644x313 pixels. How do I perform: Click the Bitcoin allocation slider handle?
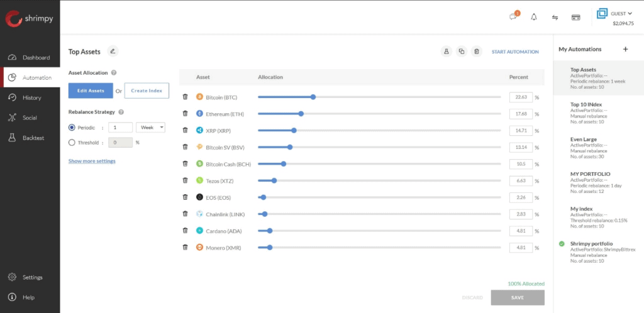313,97
